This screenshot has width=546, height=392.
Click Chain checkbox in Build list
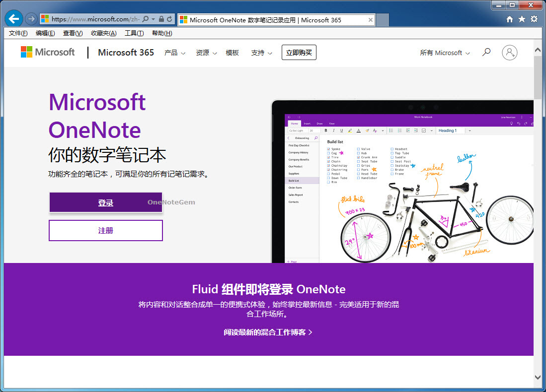328,161
